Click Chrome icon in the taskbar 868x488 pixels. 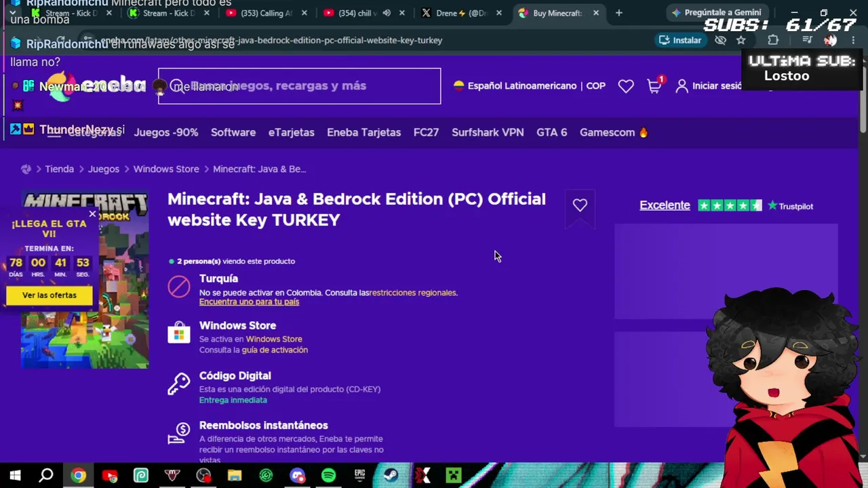point(79,475)
